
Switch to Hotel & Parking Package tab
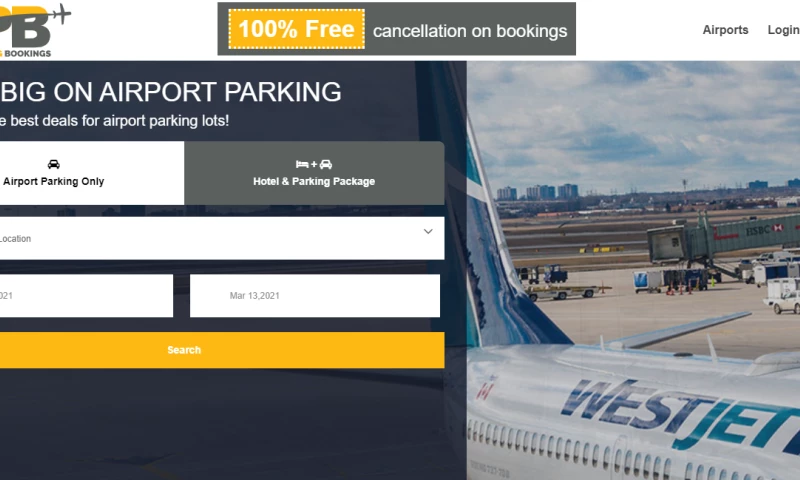[x=314, y=173]
